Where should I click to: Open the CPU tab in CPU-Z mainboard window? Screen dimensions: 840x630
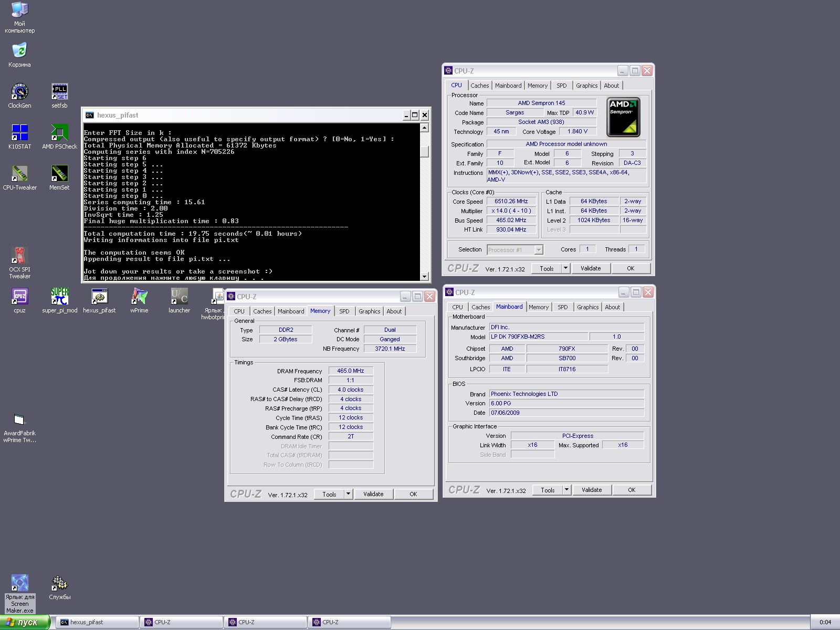457,307
